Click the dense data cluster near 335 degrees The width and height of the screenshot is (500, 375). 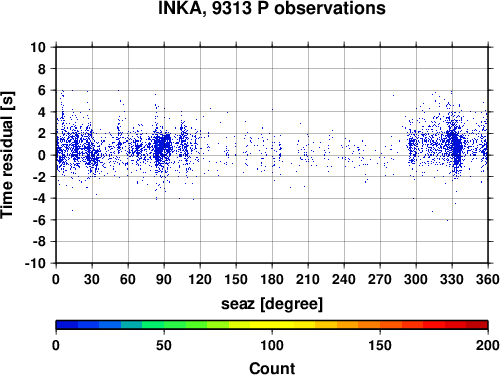[x=456, y=147]
